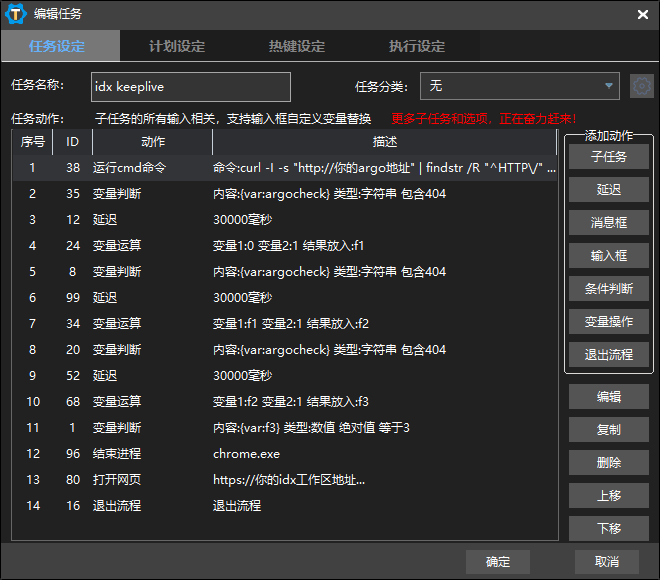The width and height of the screenshot is (660, 580).
Task: Sort by the 序号 column header
Action: [x=32, y=142]
